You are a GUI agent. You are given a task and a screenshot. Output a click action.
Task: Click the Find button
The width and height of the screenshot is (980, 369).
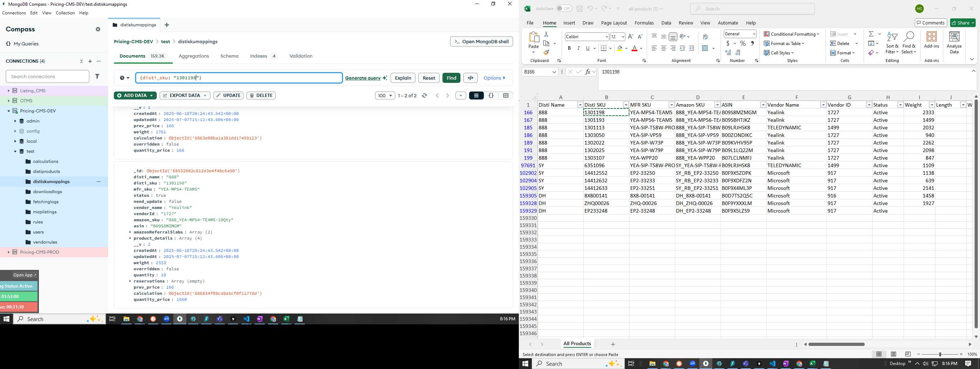click(451, 78)
